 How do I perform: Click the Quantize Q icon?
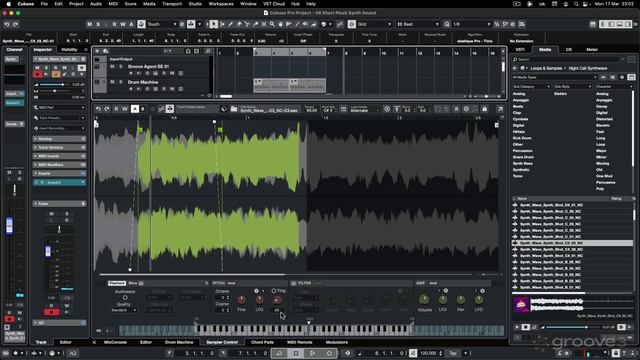pyautogui.click(x=447, y=24)
